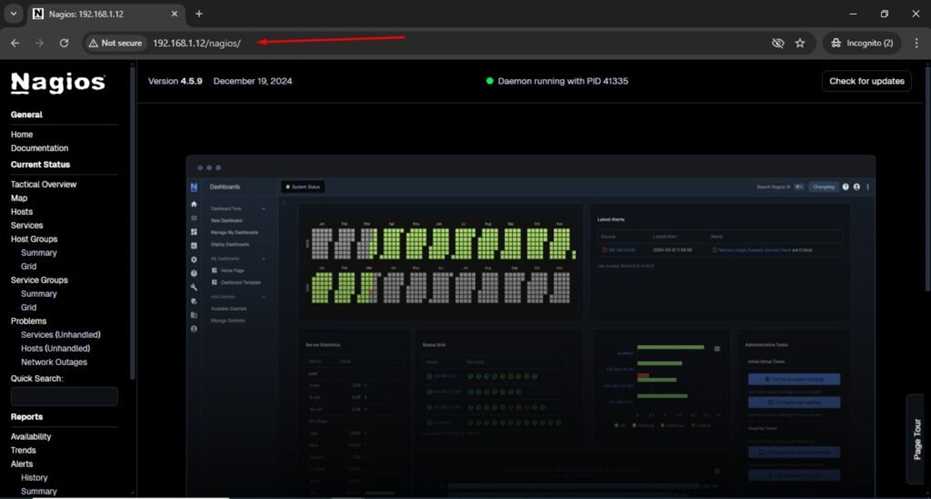This screenshot has width=931, height=499.
Task: Click the Not secure site warning
Action: tap(115, 43)
